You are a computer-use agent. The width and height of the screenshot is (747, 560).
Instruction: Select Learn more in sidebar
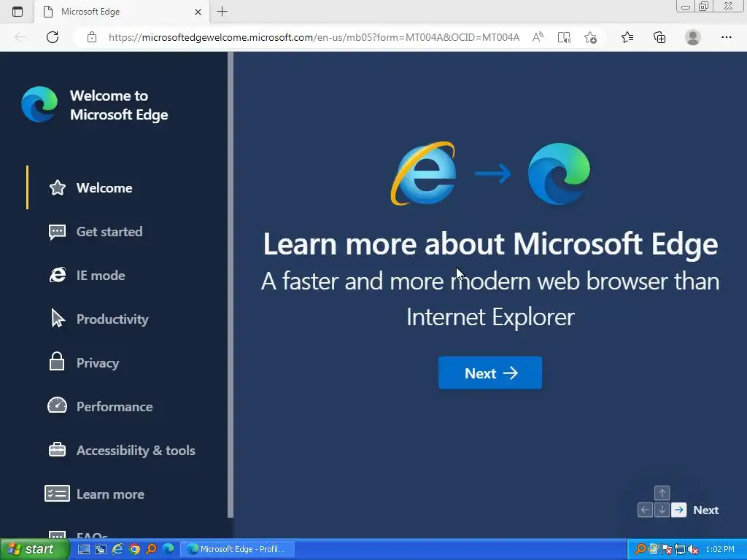coord(110,495)
